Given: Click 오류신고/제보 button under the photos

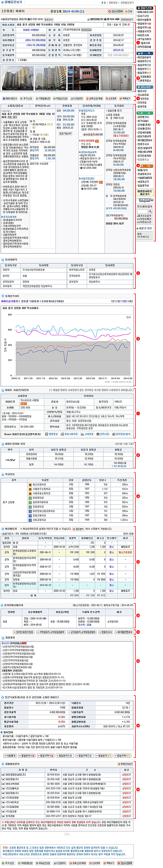Looking at the screenshot, I should pos(95,99).
